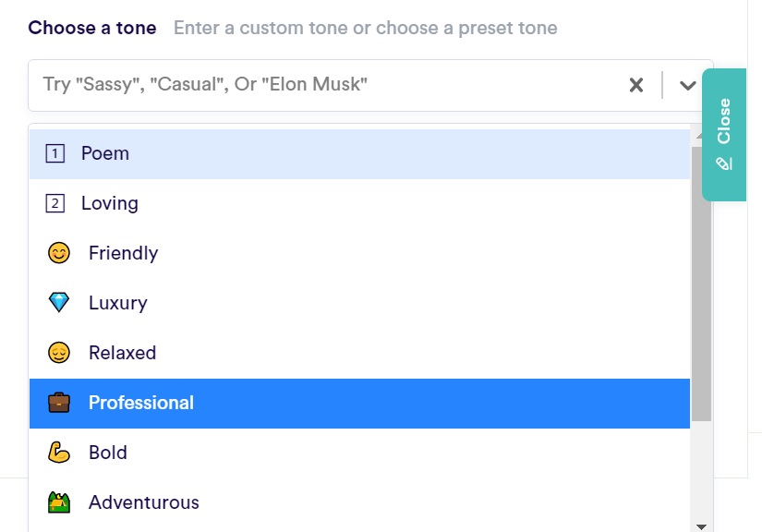Viewport: 762px width, 532px height.
Task: Click the flexed bicep icon beside Bold
Action: coord(59,453)
